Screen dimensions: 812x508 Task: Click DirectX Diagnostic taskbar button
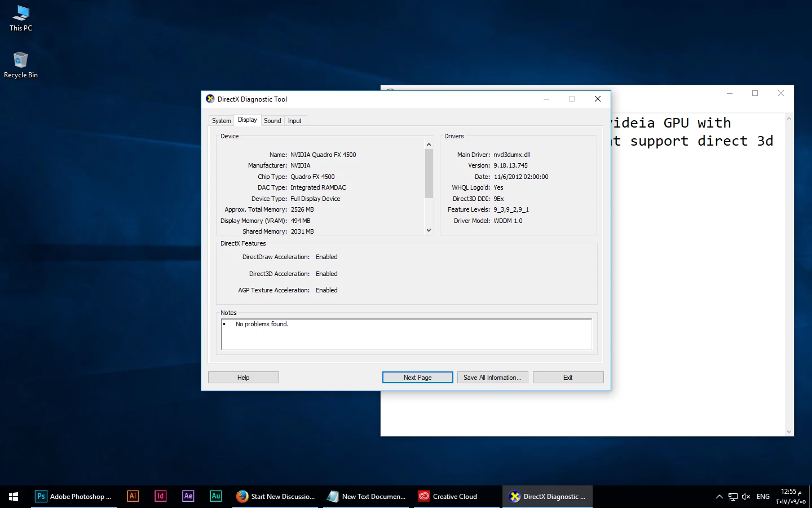(x=548, y=497)
